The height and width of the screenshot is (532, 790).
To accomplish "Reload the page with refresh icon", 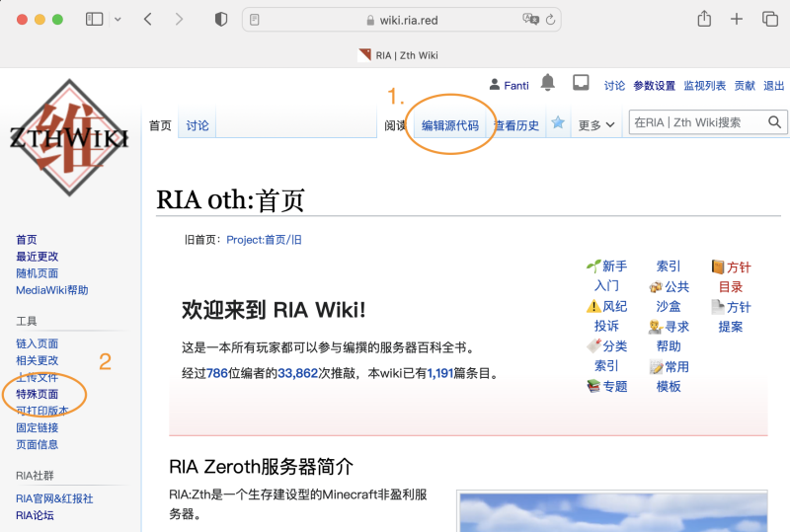I will (550, 20).
